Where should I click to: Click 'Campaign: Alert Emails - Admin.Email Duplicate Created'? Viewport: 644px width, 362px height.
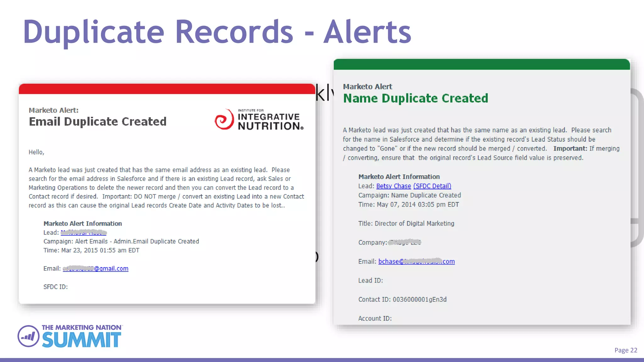[121, 241]
